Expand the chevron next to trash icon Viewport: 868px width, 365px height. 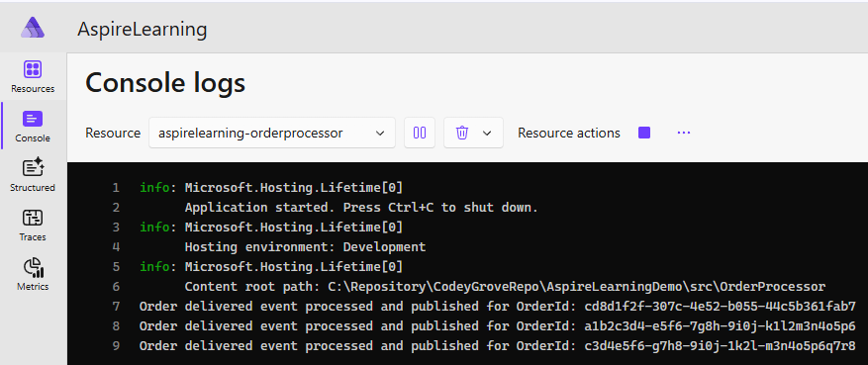pos(487,134)
